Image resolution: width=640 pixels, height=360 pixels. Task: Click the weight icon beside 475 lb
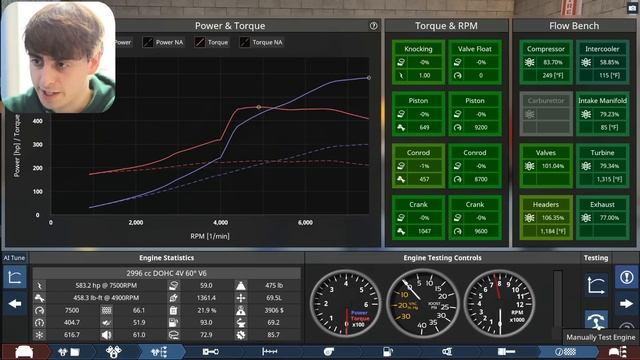(241, 285)
